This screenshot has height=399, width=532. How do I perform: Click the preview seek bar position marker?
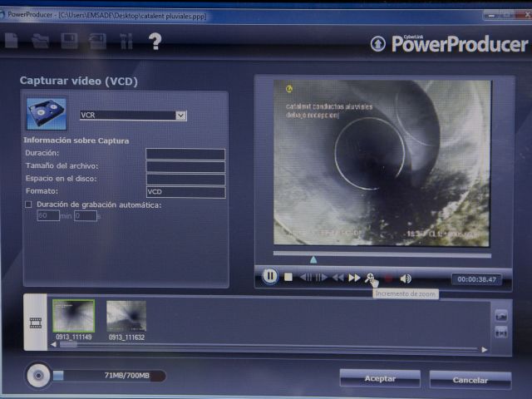(313, 259)
